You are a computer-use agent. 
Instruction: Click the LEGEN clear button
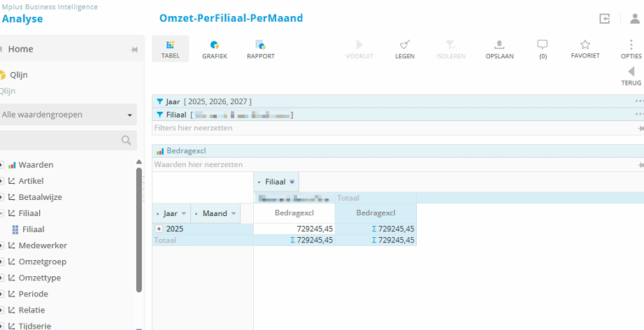coord(405,49)
